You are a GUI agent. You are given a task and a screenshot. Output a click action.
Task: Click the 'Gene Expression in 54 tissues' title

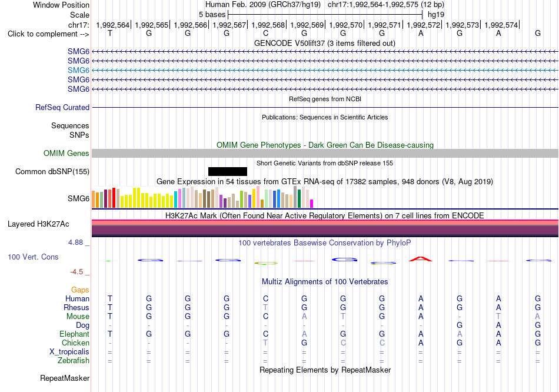coord(325,181)
